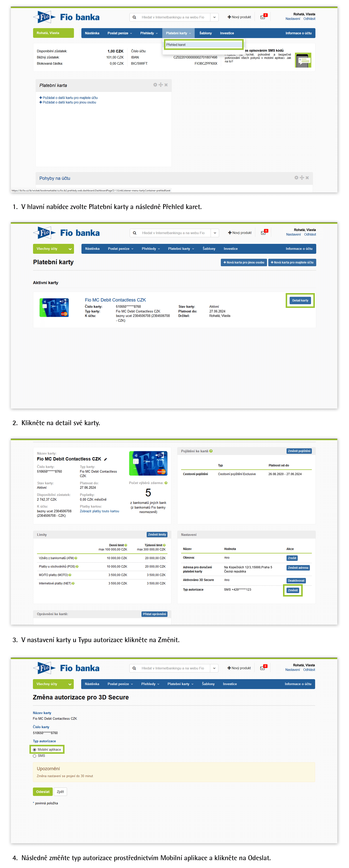
Task: Click pencil icon to rename Fio MC Debit card
Action: pos(105,459)
